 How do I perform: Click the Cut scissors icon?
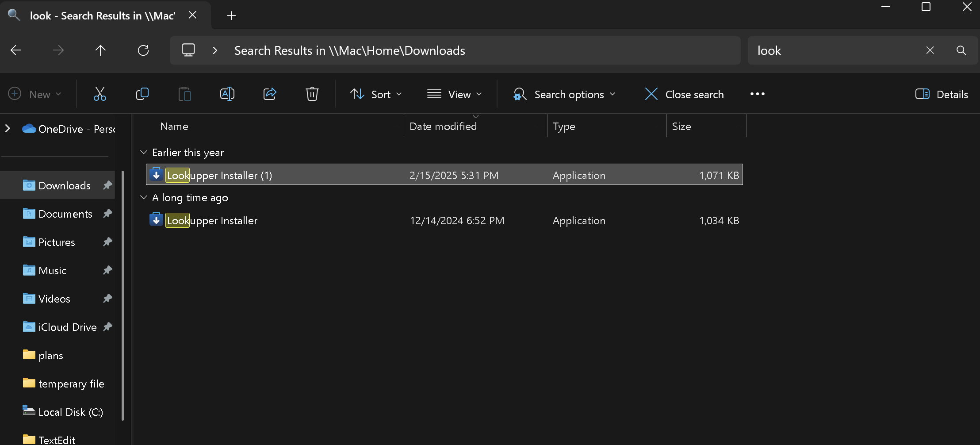point(100,94)
